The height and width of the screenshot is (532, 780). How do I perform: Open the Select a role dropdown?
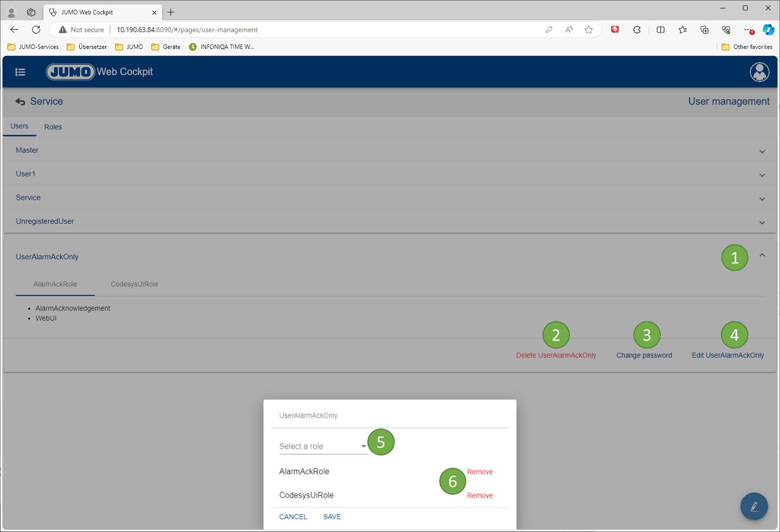point(323,446)
